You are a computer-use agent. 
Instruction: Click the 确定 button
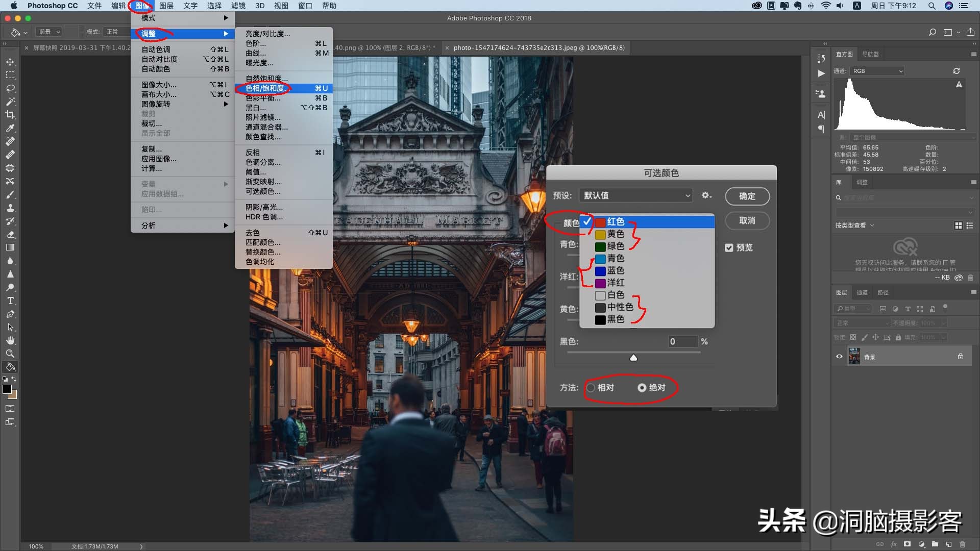tap(747, 196)
